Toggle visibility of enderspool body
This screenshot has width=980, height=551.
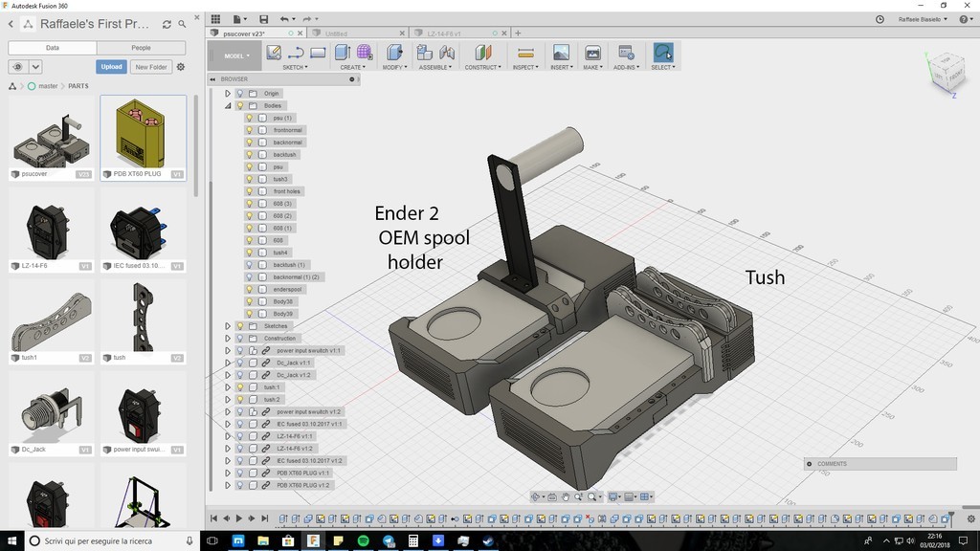point(249,289)
